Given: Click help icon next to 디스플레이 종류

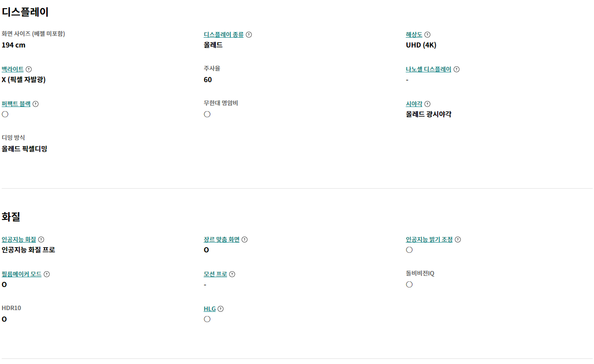Looking at the screenshot, I should 249,35.
